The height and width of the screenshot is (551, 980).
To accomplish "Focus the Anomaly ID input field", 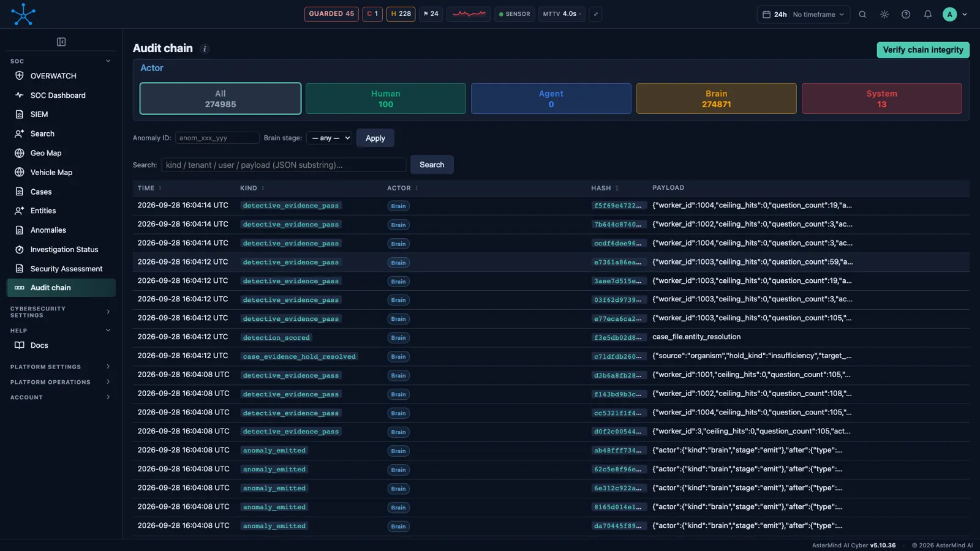I will (x=217, y=138).
